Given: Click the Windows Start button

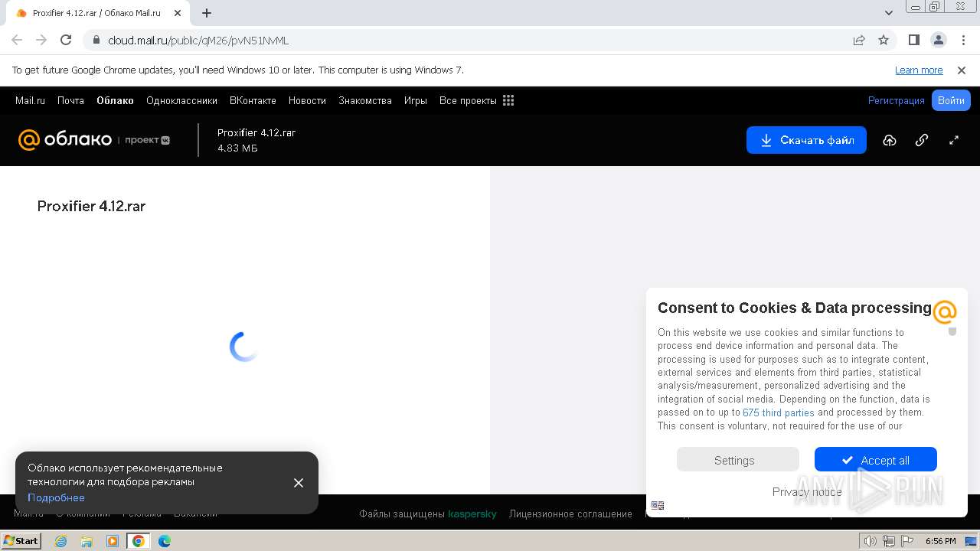Looking at the screenshot, I should (21, 541).
